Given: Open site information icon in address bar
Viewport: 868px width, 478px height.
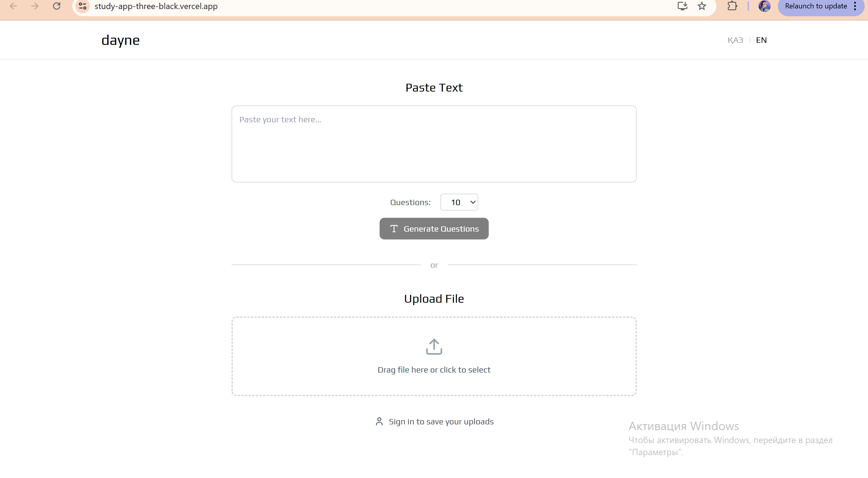Looking at the screenshot, I should click(x=83, y=6).
